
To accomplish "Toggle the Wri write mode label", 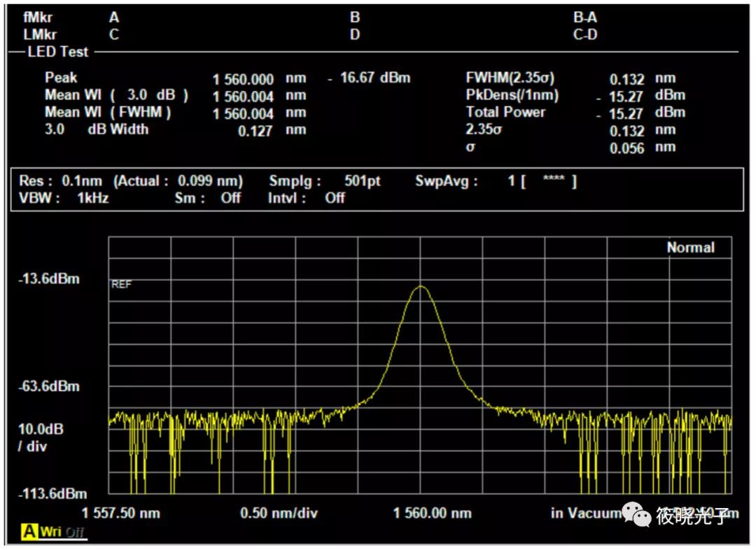I will 50,532.
